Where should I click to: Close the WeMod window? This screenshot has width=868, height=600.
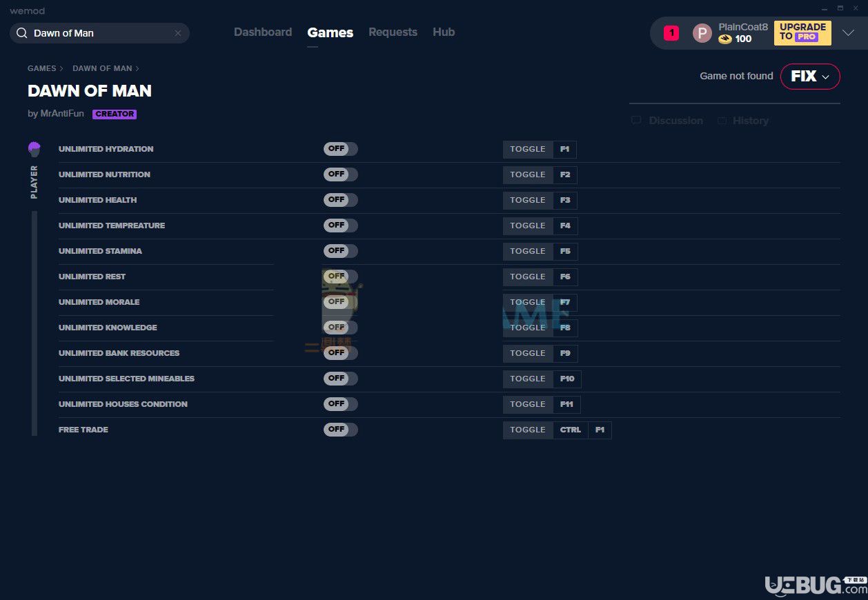856,8
